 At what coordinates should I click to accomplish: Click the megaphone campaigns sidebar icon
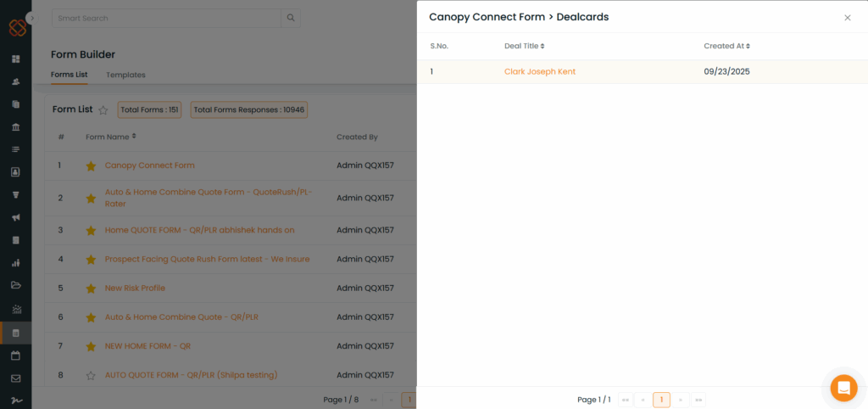pos(15,217)
